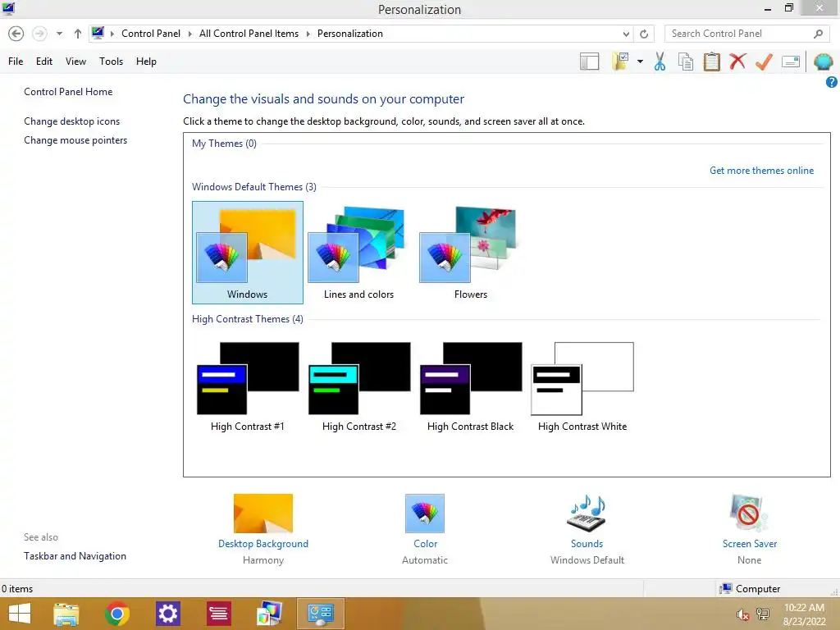Viewport: 840px width, 630px height.
Task: Open the Help menu
Action: pos(146,62)
